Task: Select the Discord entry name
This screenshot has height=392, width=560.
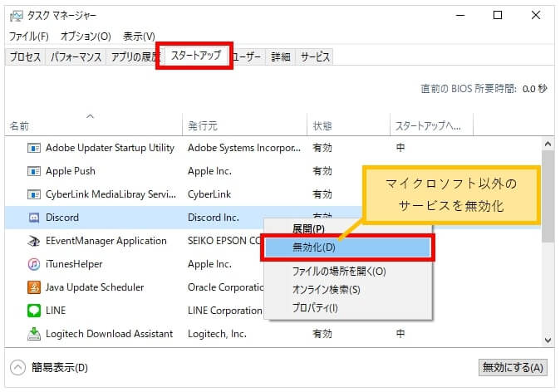Action: (62, 218)
